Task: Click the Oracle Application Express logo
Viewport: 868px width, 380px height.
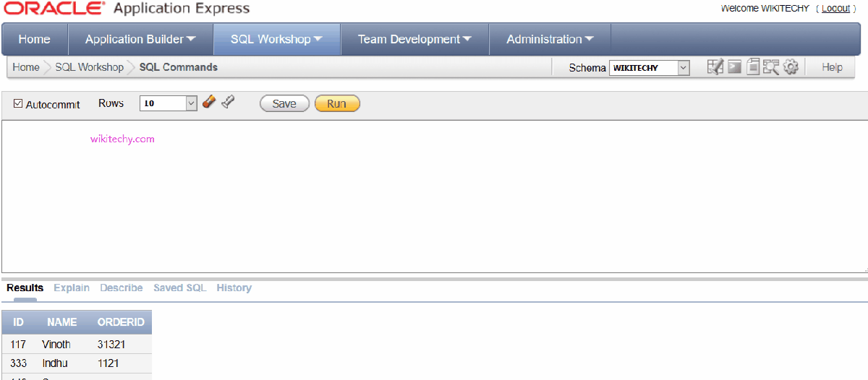Action: [x=127, y=9]
